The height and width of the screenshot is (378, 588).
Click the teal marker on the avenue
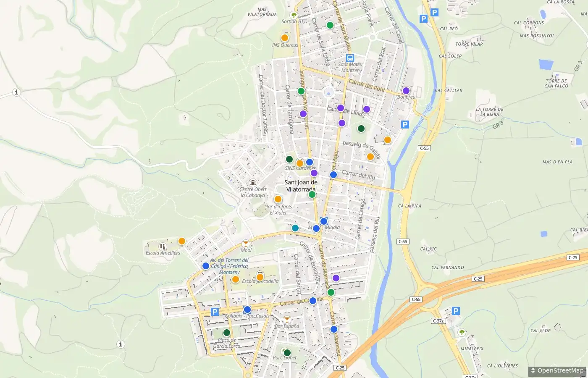pyautogui.click(x=295, y=228)
